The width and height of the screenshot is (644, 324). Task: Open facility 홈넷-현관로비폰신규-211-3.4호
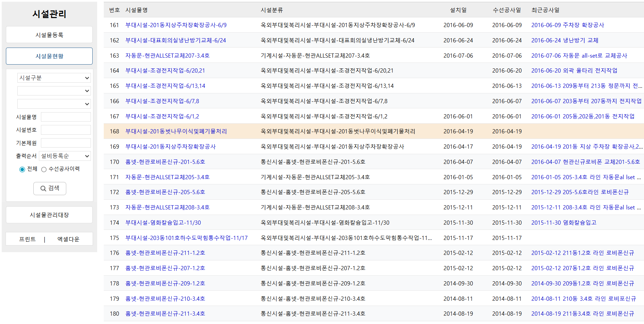coord(165,314)
